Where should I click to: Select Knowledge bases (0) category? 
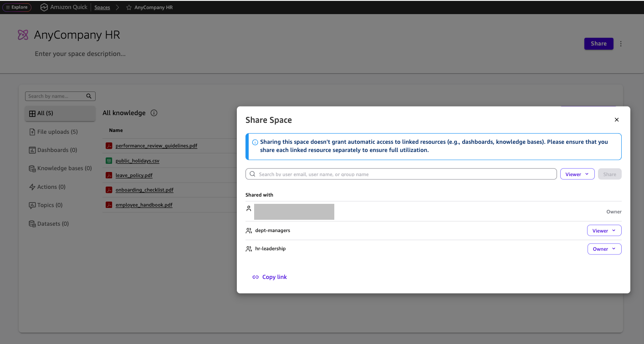click(60, 168)
